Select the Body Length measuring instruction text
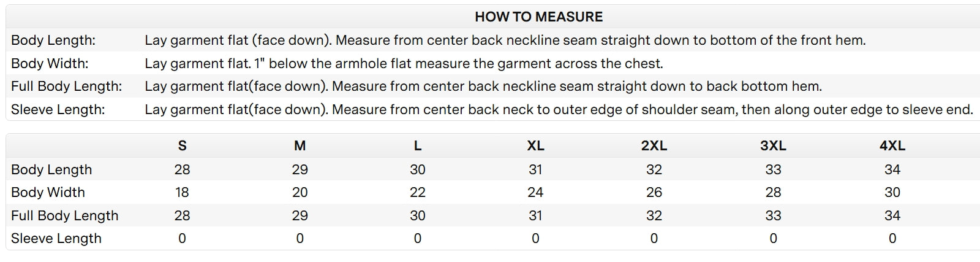 click(505, 40)
